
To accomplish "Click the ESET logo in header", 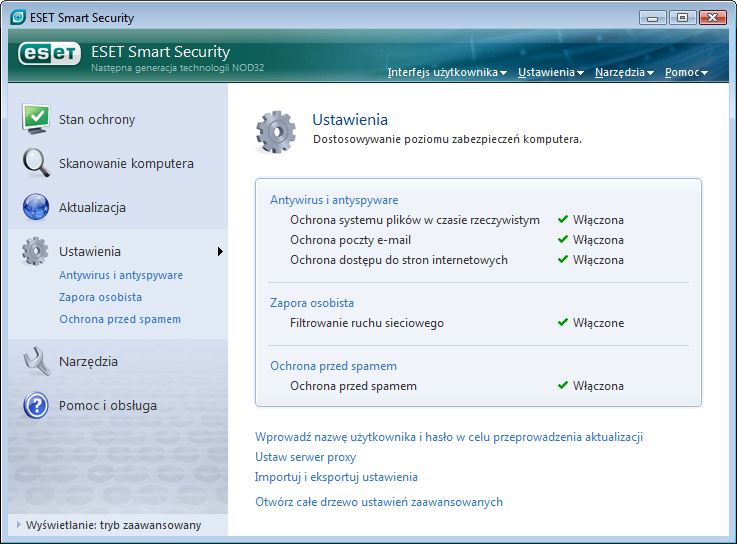I will [49, 54].
